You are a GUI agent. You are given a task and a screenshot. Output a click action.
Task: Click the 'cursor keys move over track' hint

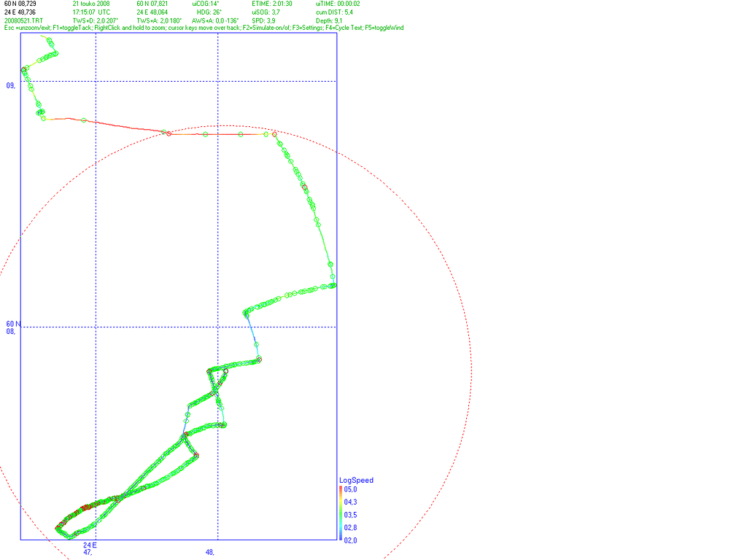[204, 28]
